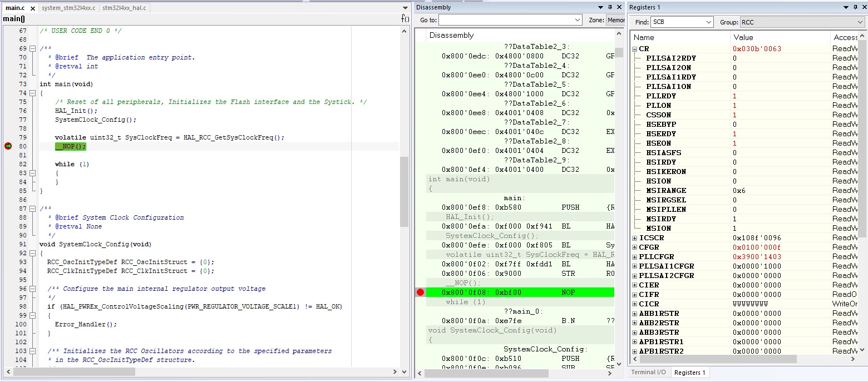Expand the ICSCR register
Viewport: 868px width, 382px height.
point(635,238)
